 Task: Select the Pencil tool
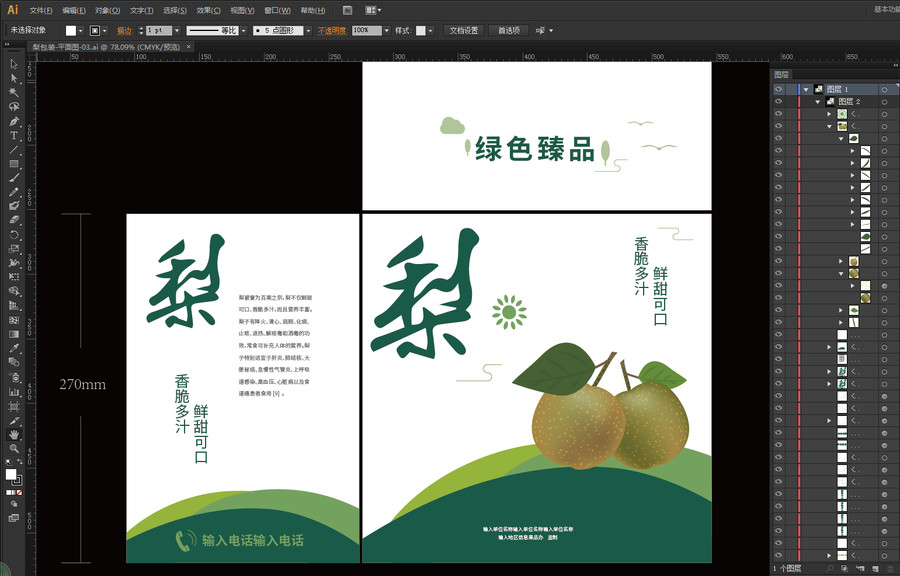[x=14, y=192]
